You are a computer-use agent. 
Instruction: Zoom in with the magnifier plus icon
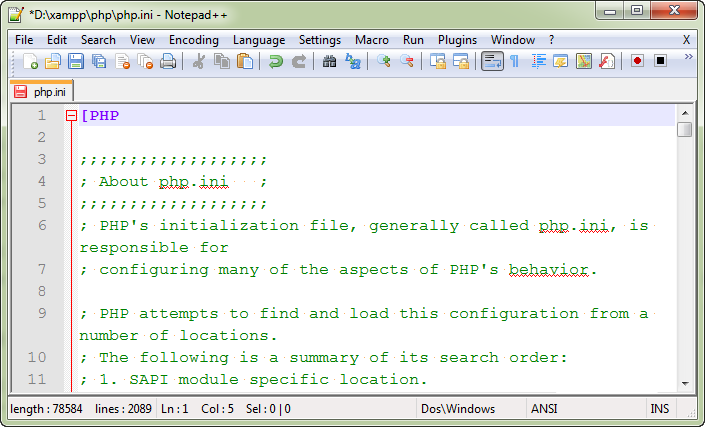pyautogui.click(x=383, y=61)
